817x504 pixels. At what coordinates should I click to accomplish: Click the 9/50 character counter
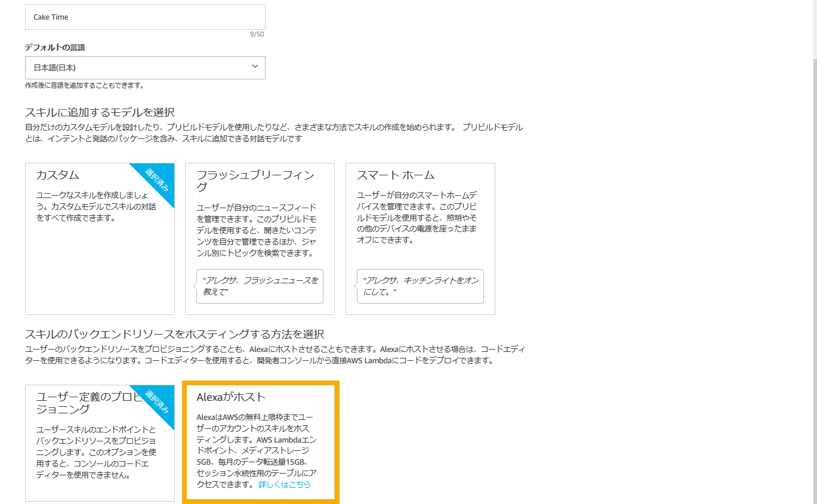(x=257, y=35)
